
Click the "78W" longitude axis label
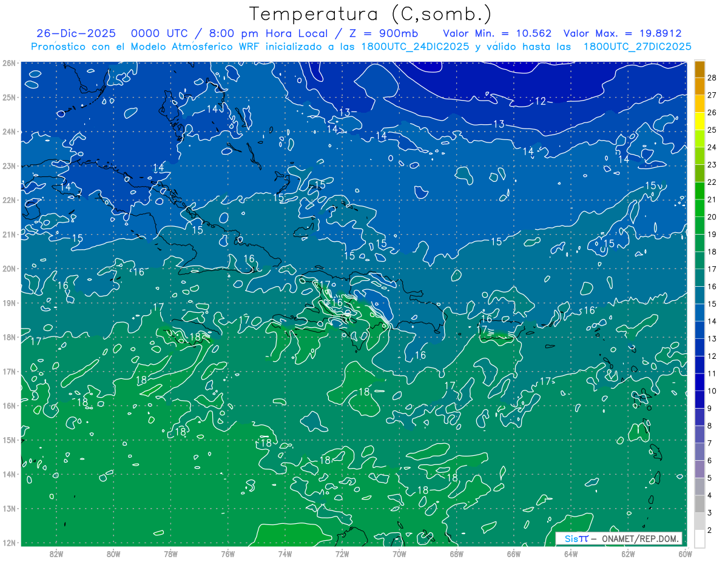[170, 554]
